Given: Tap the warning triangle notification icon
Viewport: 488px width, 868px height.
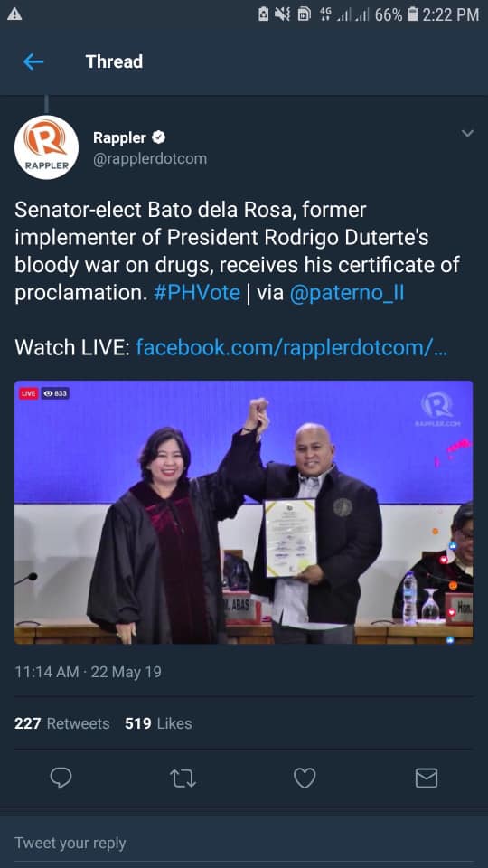Looking at the screenshot, I should point(14,14).
